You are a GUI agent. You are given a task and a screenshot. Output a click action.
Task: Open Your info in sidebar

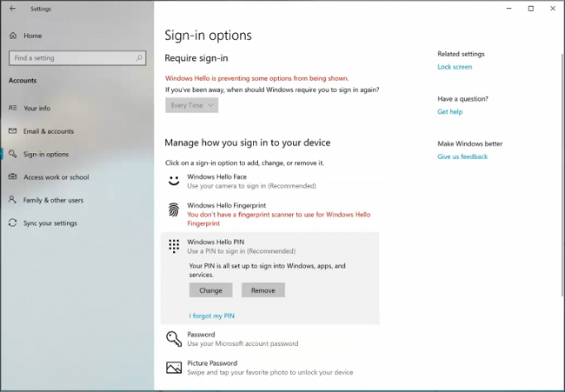(37, 109)
